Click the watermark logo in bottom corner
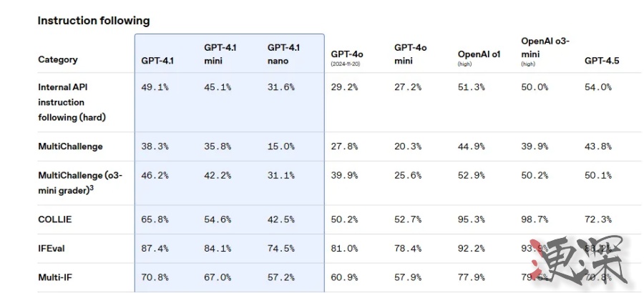The width and height of the screenshot is (644, 293). point(580,261)
